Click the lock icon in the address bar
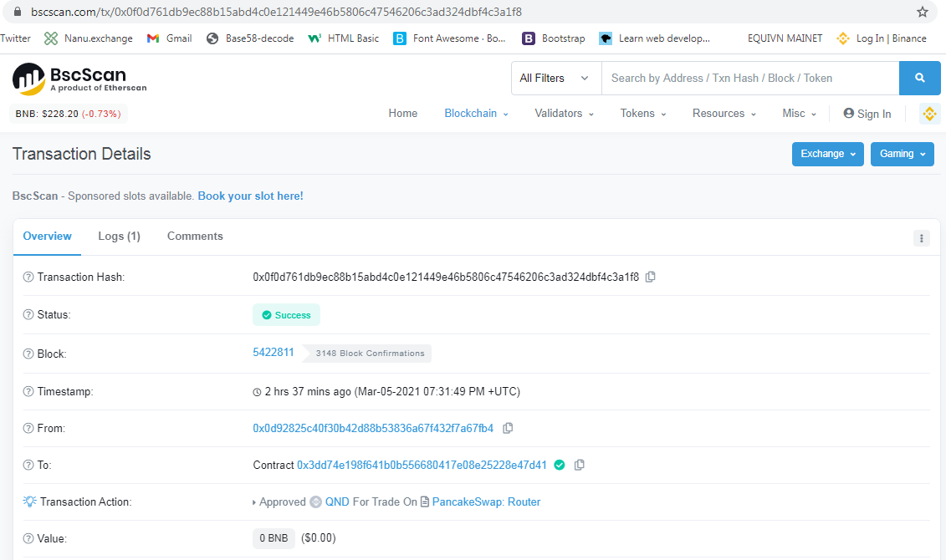Screen dimensions: 946x560 pyautogui.click(x=18, y=12)
